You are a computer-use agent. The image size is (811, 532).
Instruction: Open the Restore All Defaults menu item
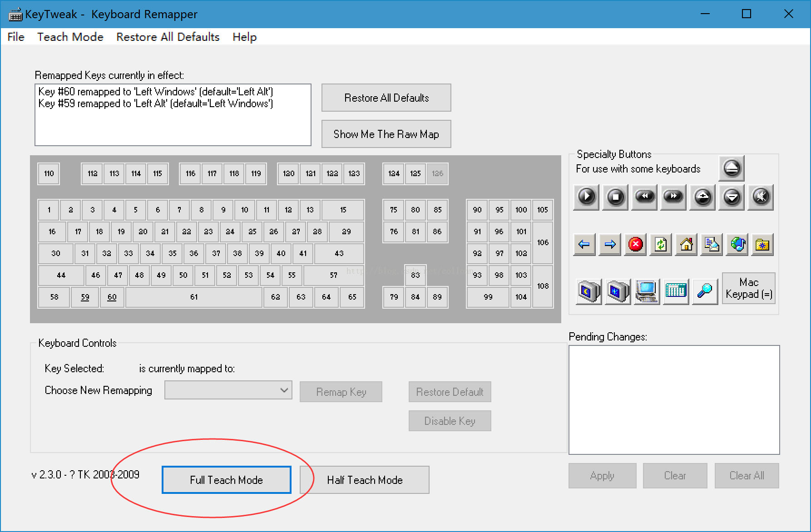pyautogui.click(x=168, y=37)
